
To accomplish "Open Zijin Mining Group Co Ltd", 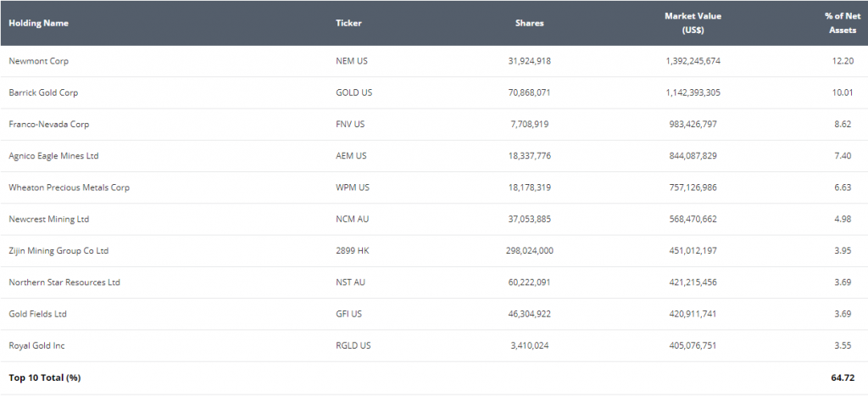I will [58, 251].
